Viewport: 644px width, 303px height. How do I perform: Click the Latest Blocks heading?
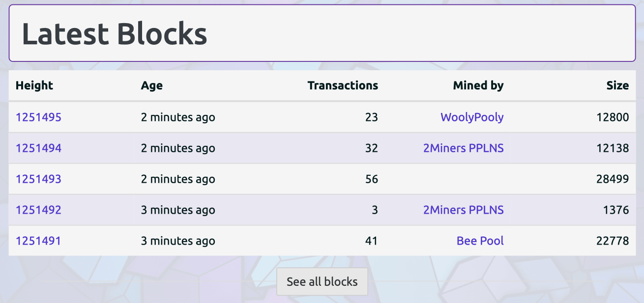coord(115,34)
